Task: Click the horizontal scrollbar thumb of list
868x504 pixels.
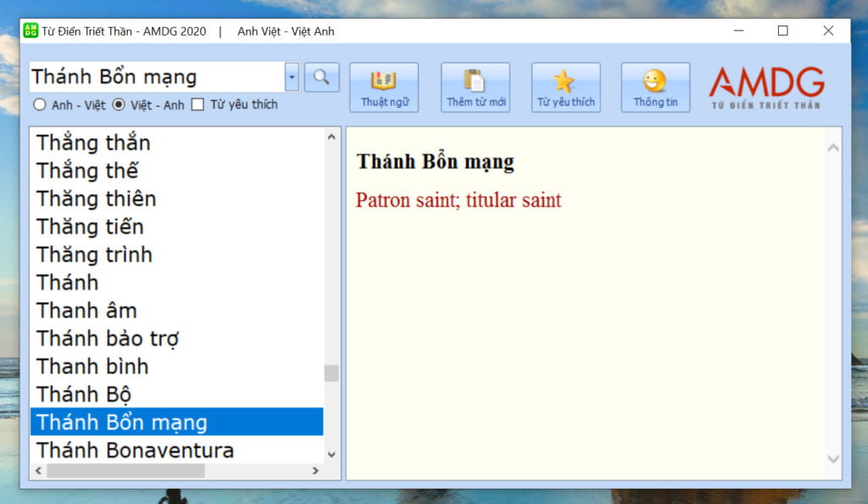Action: 125,470
